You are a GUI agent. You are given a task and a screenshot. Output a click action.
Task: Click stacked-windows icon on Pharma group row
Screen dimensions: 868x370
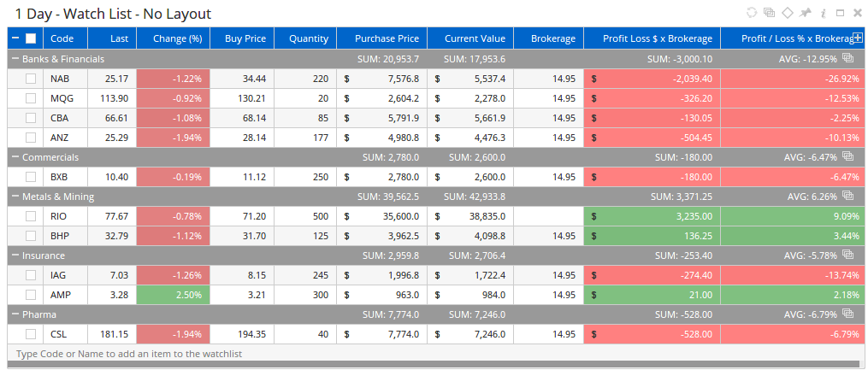847,313
